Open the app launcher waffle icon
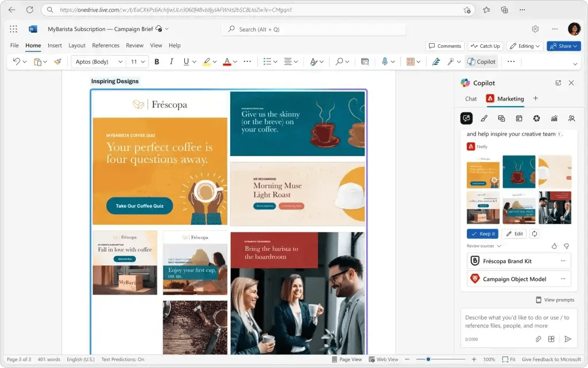 (14, 29)
